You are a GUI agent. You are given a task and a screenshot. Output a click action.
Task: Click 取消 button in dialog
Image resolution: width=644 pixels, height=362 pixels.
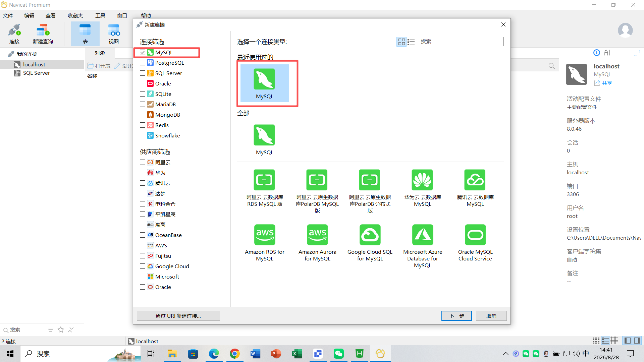click(x=491, y=316)
